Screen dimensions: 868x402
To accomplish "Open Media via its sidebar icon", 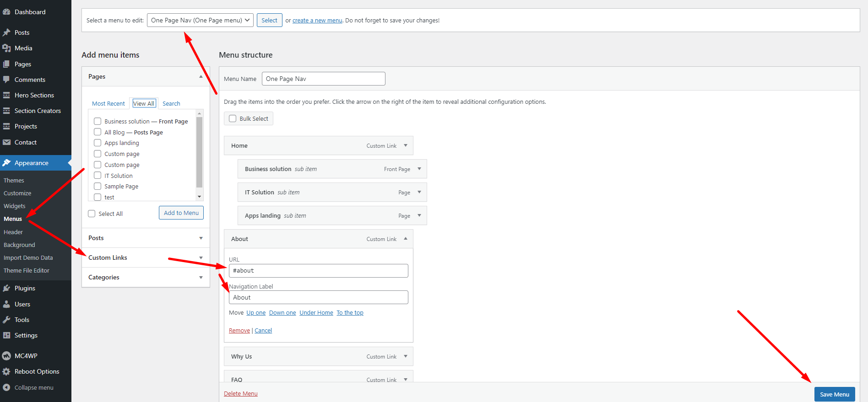I will click(x=6, y=48).
